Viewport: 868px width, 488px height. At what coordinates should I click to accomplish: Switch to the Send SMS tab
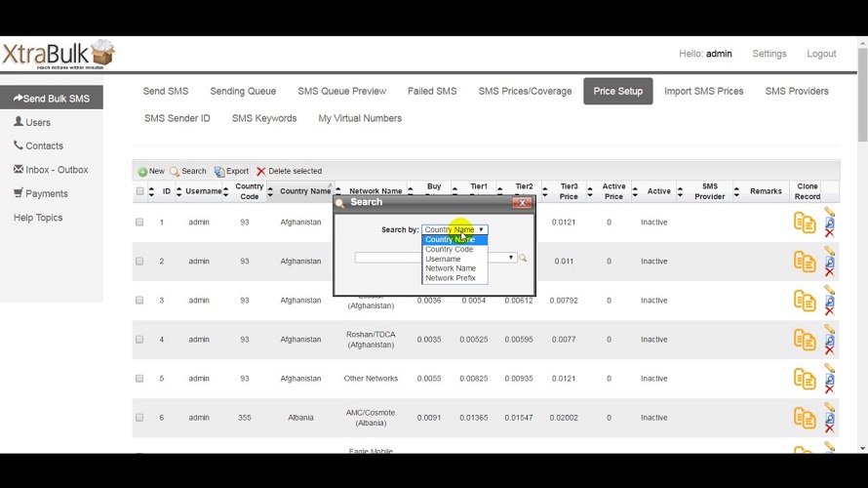(166, 91)
